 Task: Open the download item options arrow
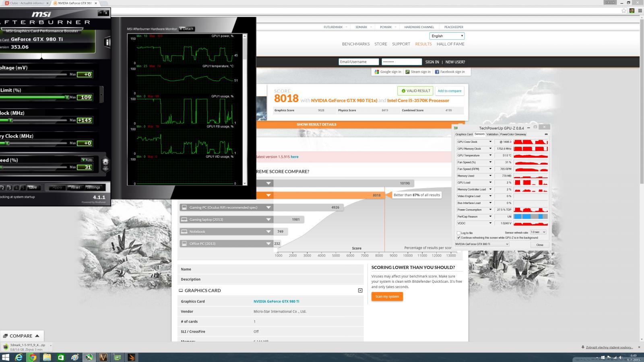pyautogui.click(x=51, y=346)
